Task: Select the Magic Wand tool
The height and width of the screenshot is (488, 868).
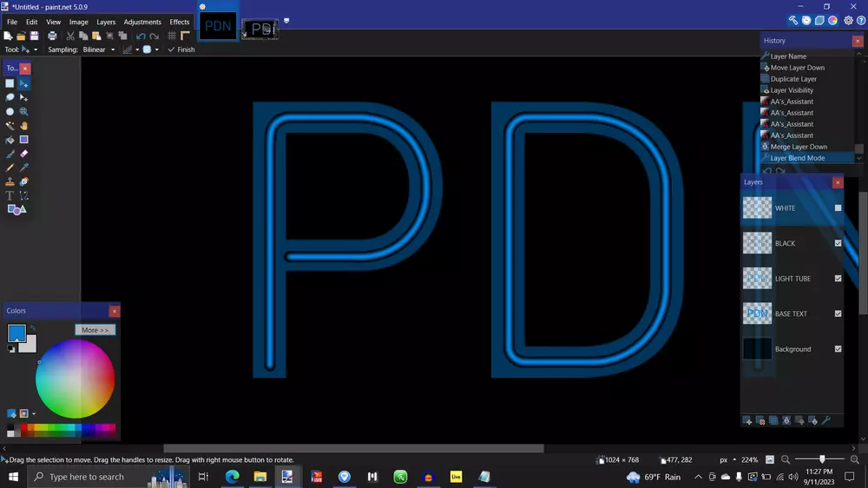Action: [x=10, y=126]
